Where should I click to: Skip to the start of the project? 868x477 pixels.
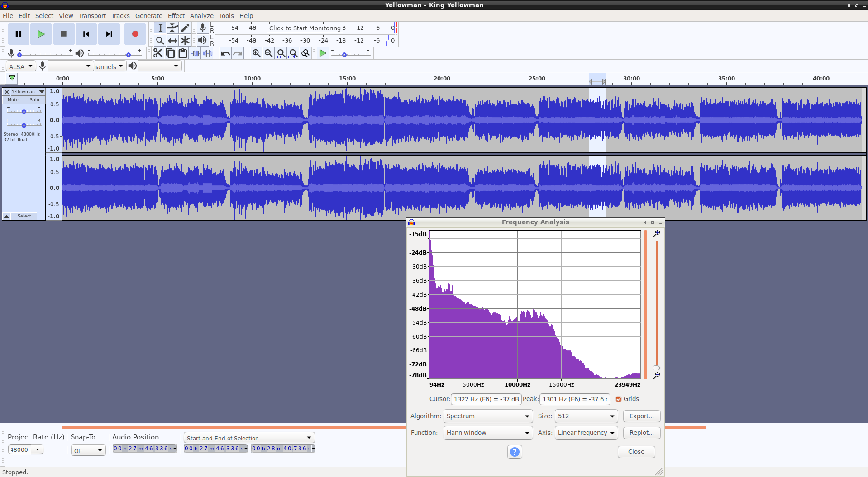tap(86, 34)
